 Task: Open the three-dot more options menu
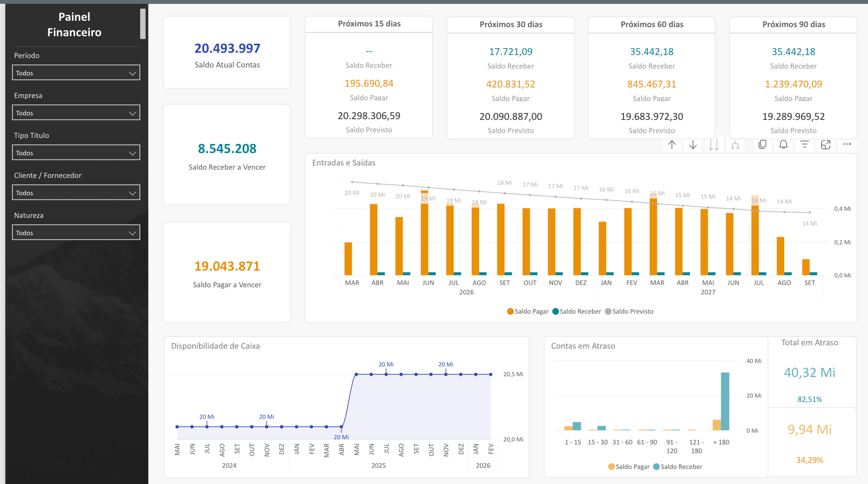847,144
